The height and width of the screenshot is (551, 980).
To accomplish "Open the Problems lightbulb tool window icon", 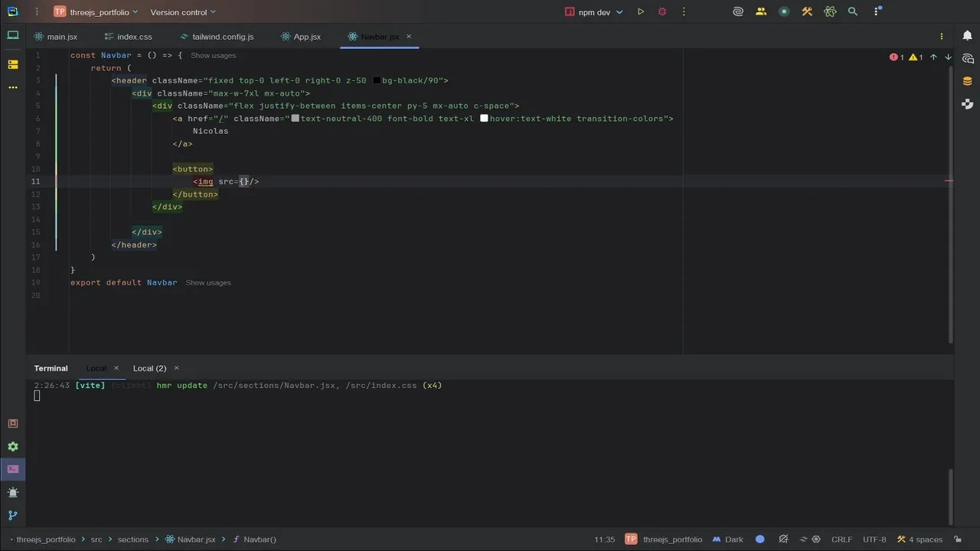I will click(12, 492).
